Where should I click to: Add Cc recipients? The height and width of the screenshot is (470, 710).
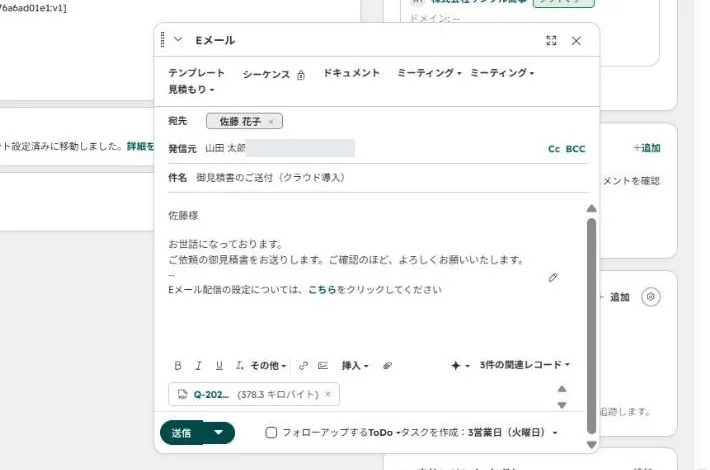[554, 149]
